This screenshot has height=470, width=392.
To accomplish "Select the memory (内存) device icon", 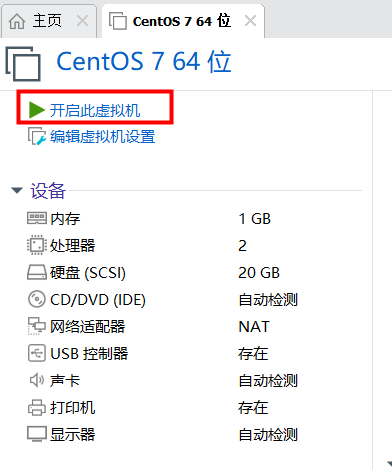I will tap(36, 219).
